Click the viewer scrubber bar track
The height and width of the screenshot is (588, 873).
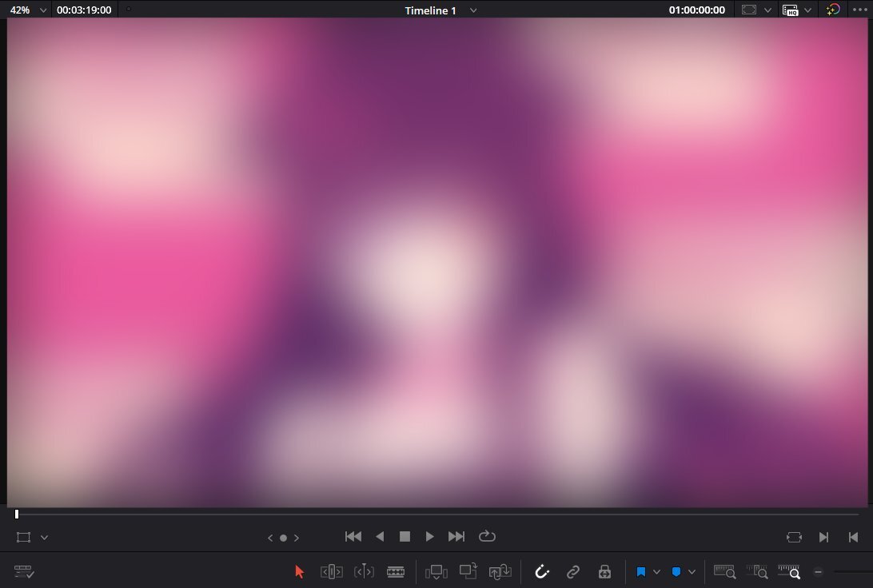tap(437, 514)
